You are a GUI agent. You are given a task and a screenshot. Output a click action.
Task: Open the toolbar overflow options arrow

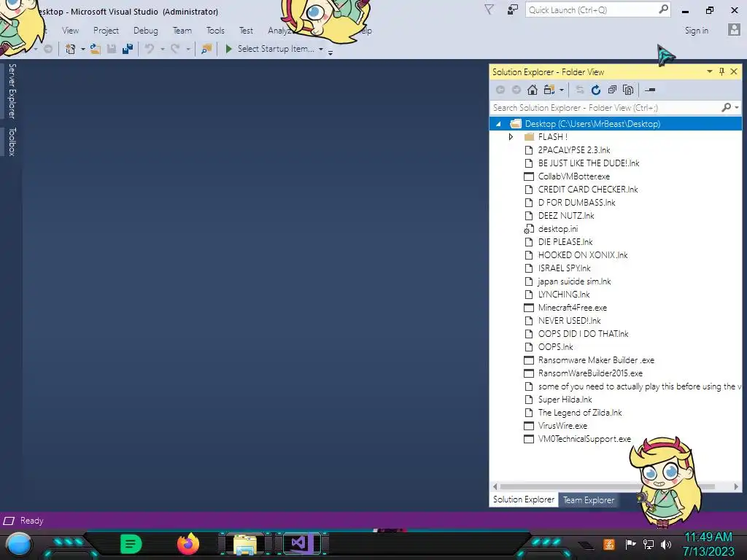(x=330, y=52)
